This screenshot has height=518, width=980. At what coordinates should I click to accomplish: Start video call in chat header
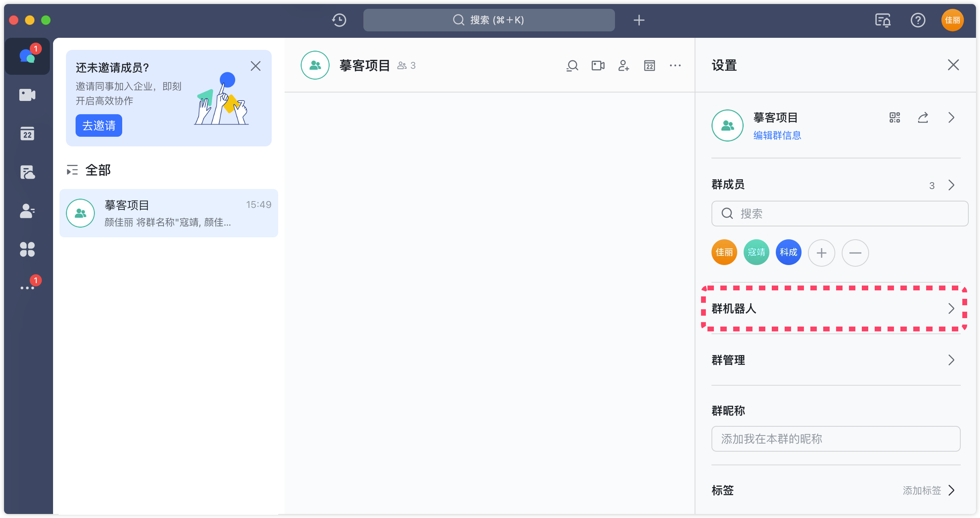pyautogui.click(x=598, y=66)
